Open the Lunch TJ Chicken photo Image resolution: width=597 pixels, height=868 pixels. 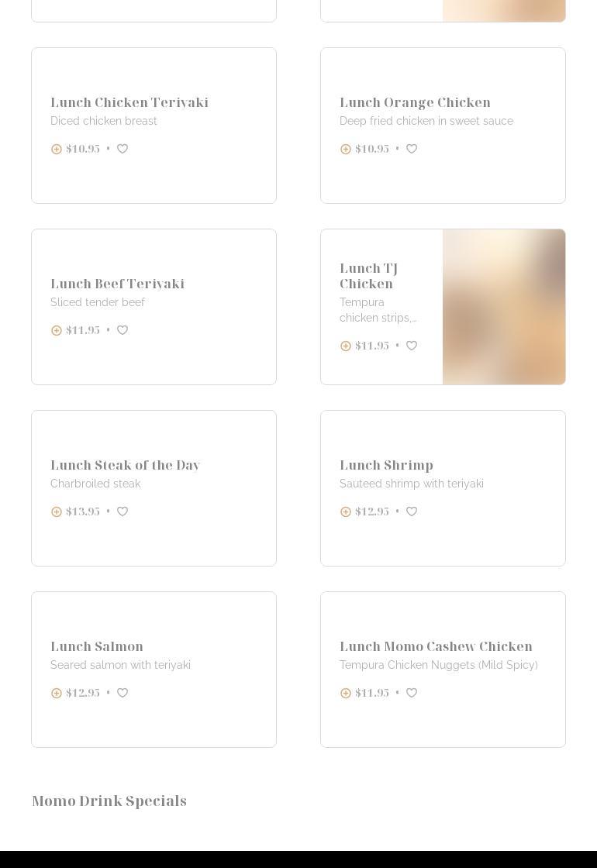(504, 307)
